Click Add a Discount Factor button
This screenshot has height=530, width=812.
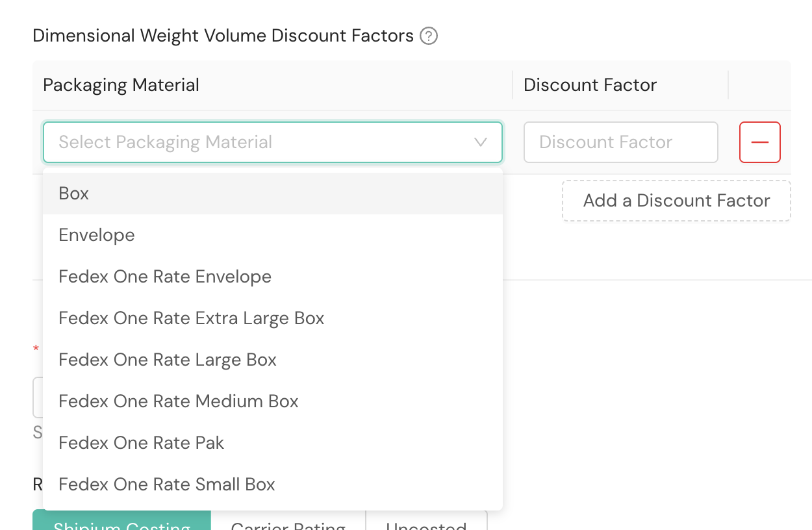click(676, 201)
